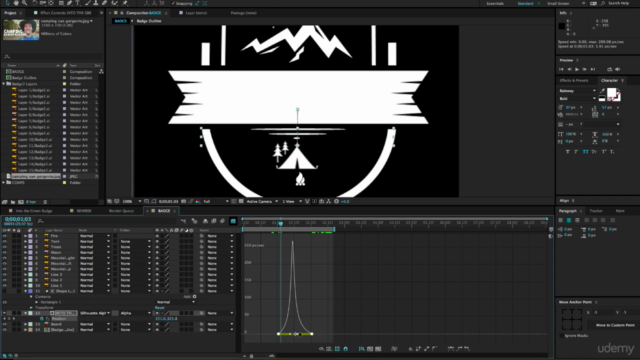Screen dimensions: 640x360
Task: Select the Puppet Pin tool
Action: 125,3
